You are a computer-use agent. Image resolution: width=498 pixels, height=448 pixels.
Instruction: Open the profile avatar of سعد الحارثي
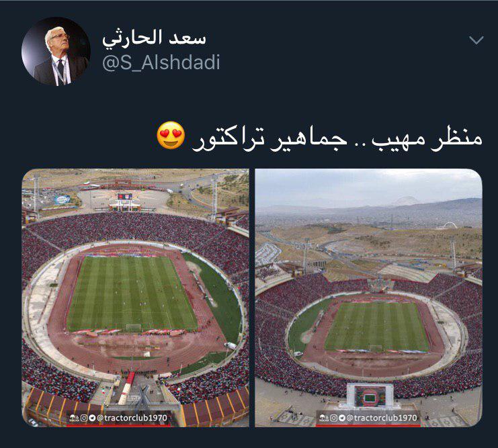point(56,51)
